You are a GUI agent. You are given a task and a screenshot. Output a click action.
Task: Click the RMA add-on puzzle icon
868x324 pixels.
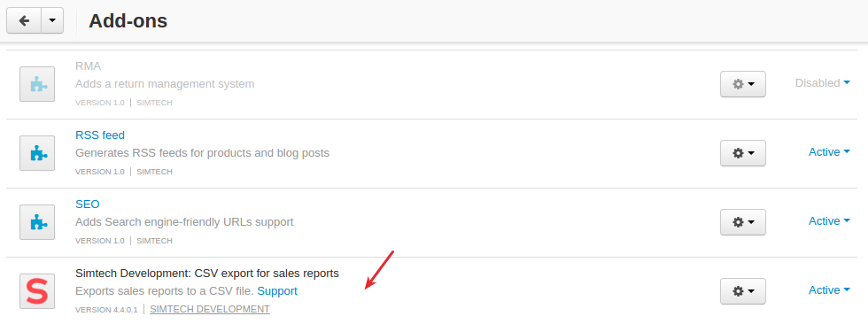(37, 84)
